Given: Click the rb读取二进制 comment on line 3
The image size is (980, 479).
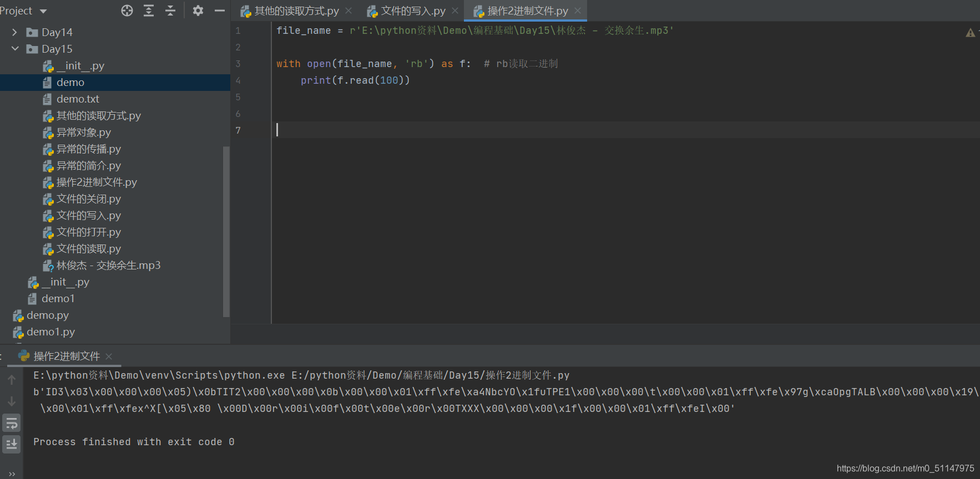Looking at the screenshot, I should coord(521,64).
